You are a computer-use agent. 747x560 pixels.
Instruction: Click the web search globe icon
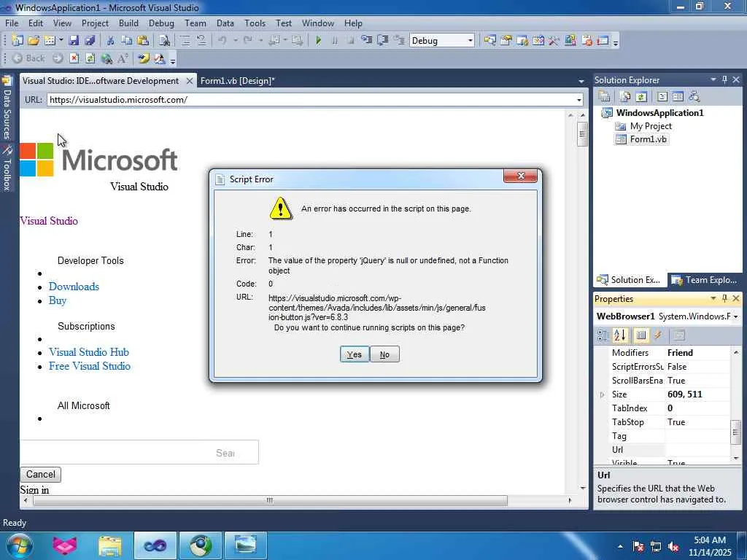point(107,58)
